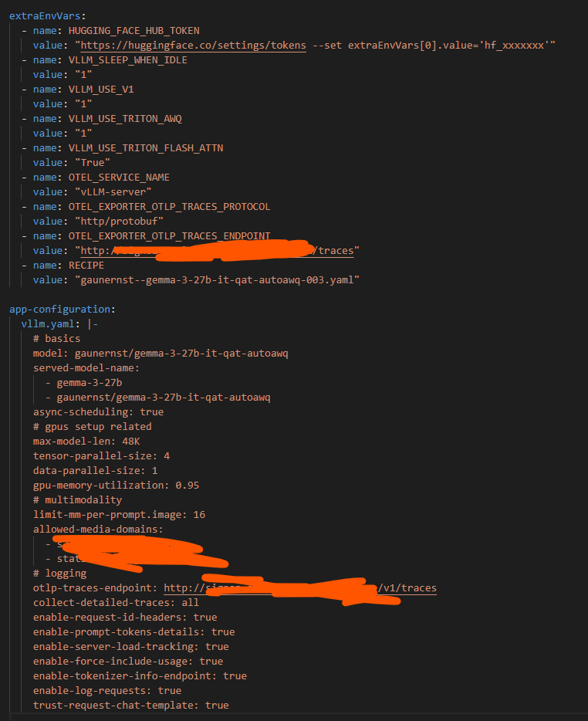Select OTEL_SERVICE_NAME variable

pos(119,178)
